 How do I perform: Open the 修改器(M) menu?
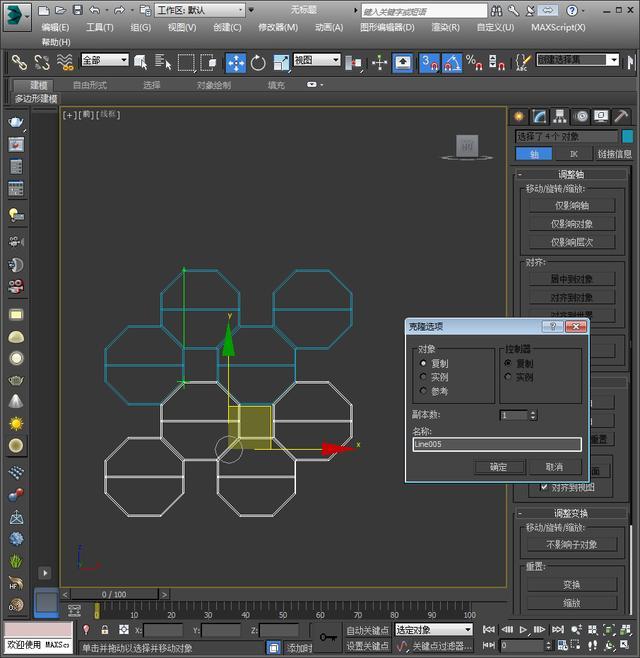pyautogui.click(x=278, y=28)
